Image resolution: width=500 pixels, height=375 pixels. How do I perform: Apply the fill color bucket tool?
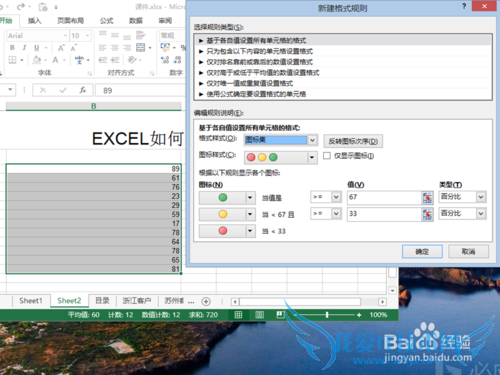pos(36,60)
